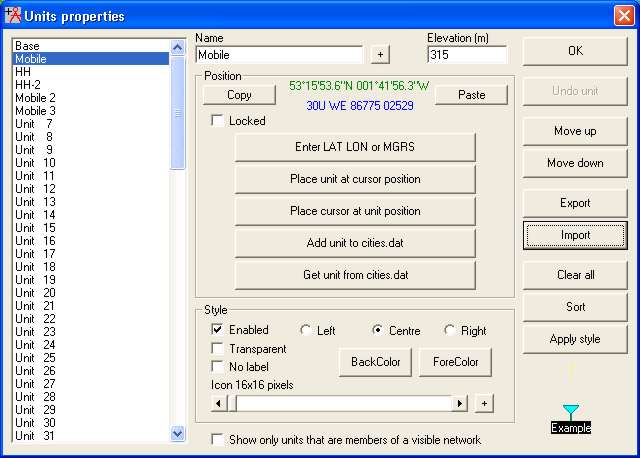The width and height of the screenshot is (640, 458).
Task: Click into the Elevation (m) field
Action: pos(467,55)
